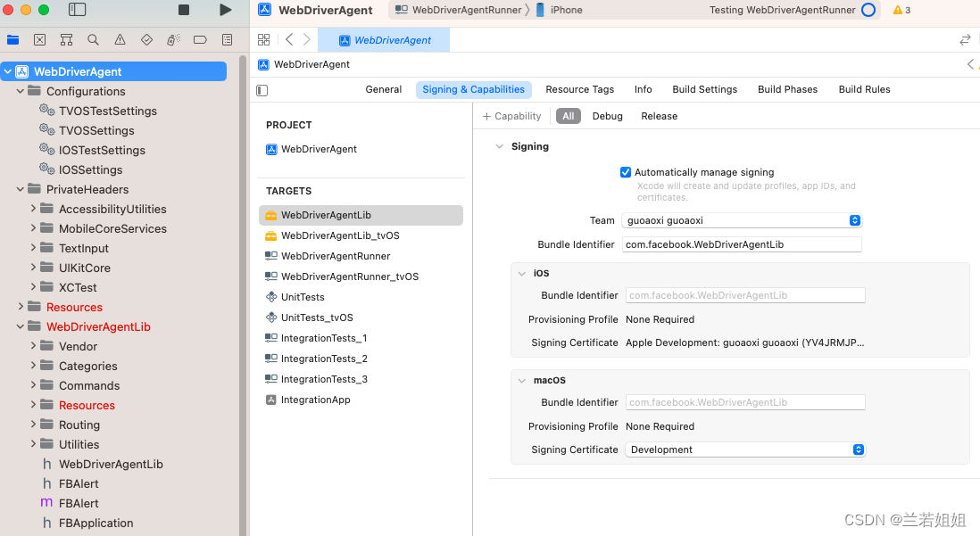
Task: Expand the Vendor folder
Action: [x=33, y=347]
